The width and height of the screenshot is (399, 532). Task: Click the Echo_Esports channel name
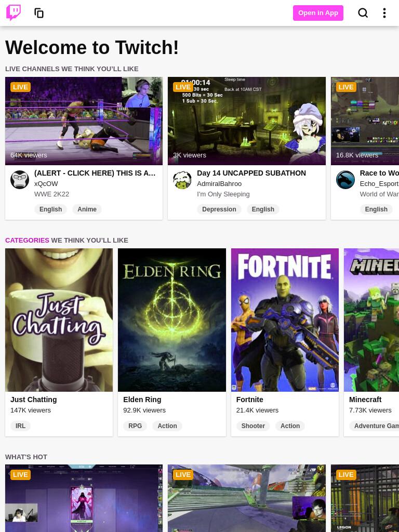pos(379,183)
